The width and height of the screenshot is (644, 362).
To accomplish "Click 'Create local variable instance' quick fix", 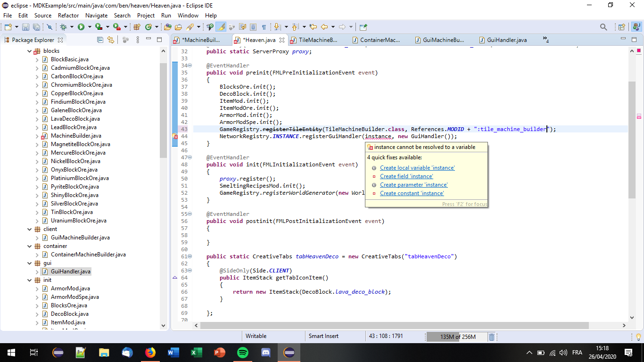I will [417, 168].
